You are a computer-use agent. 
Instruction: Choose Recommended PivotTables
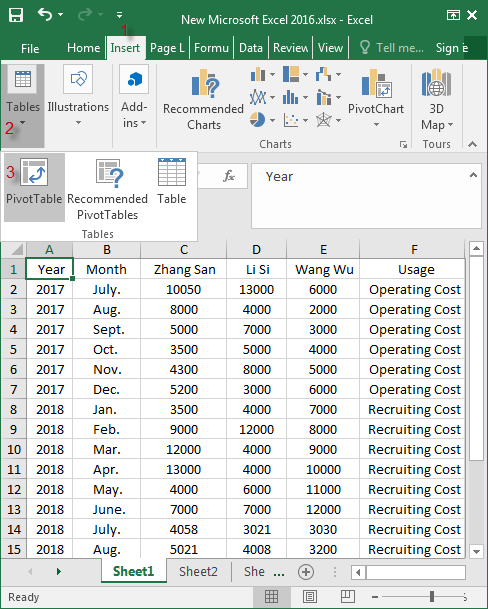click(107, 190)
